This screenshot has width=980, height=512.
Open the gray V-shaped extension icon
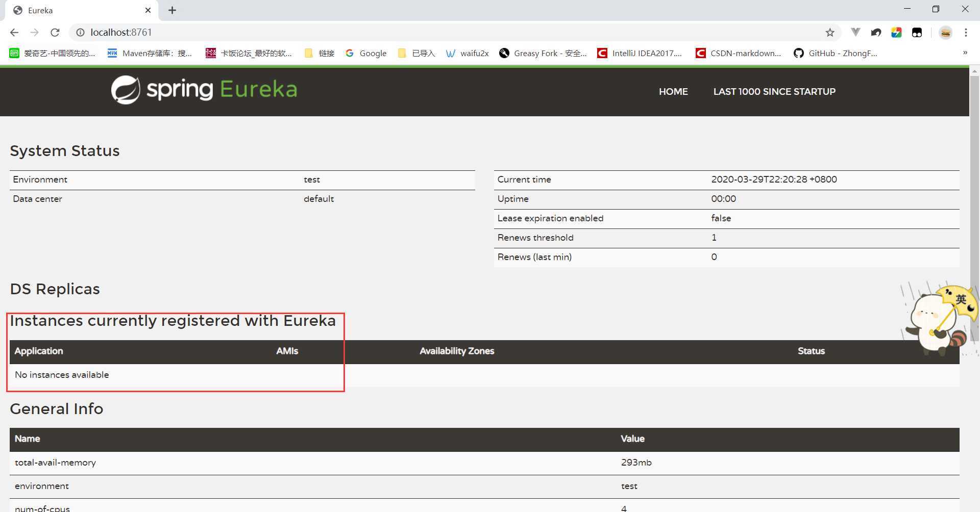(856, 32)
